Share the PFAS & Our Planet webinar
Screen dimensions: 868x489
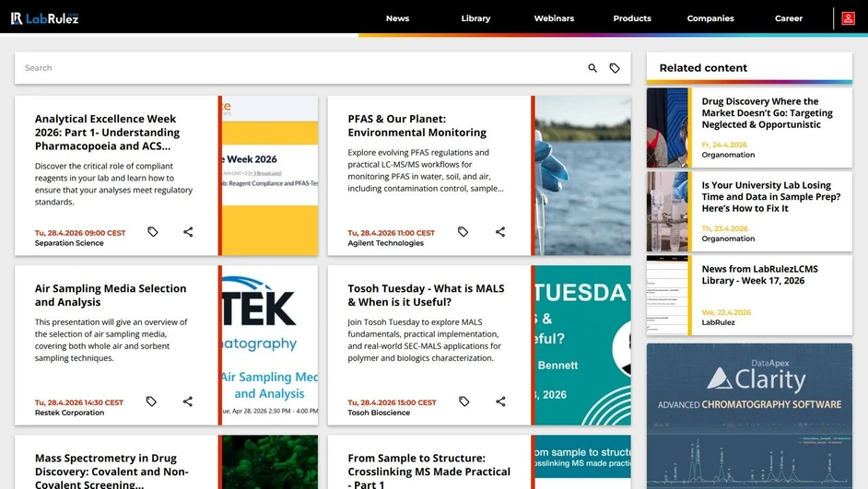click(x=500, y=232)
